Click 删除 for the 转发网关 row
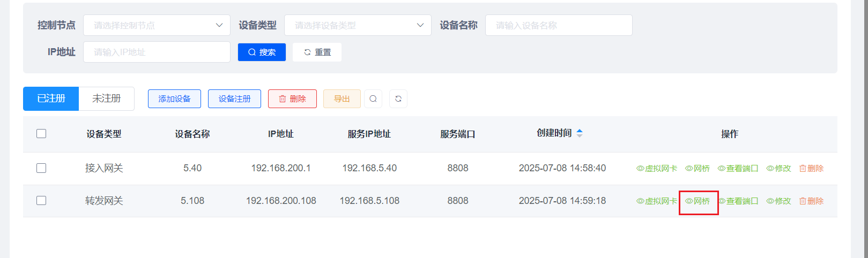Screen dimensions: 868x258 pyautogui.click(x=811, y=201)
